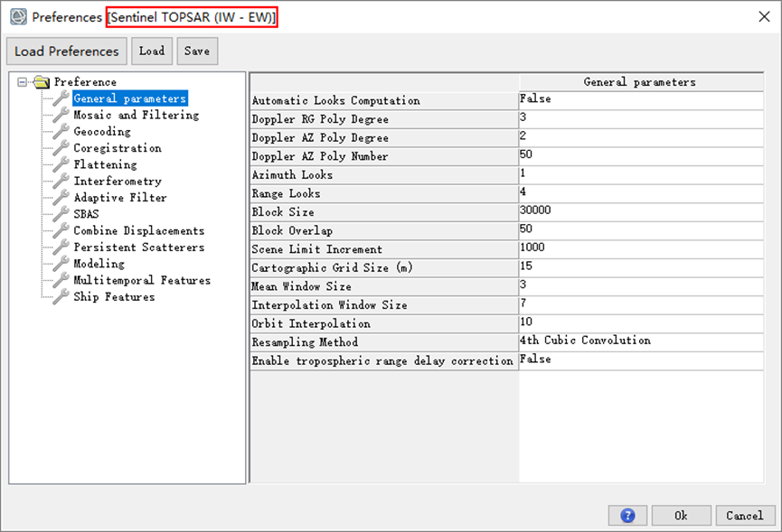Click the Scene Limit Increment label
Viewport: 782px width, 532px height.
[x=316, y=249]
